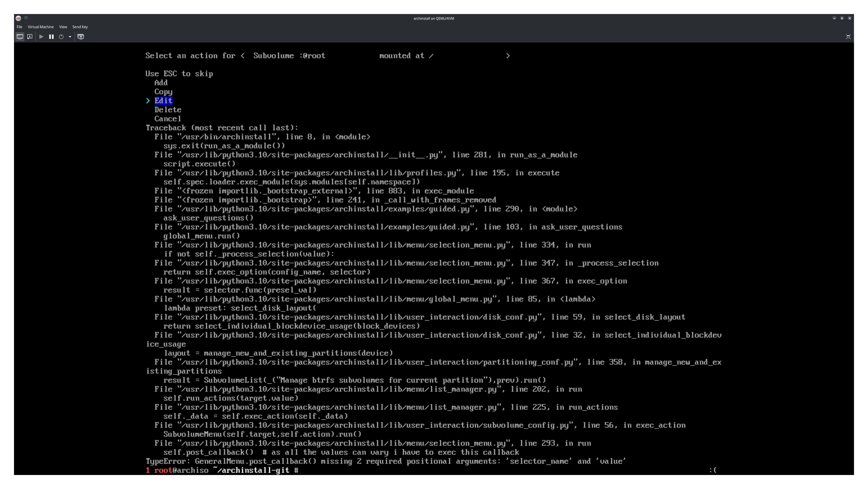868x489 pixels.
Task: Select Edit in the subvolume action list
Action: [x=163, y=100]
